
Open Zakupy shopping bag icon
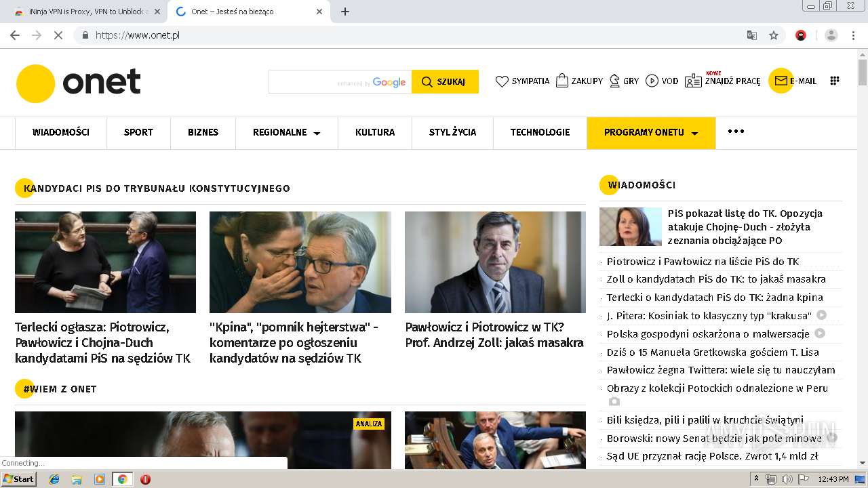click(x=562, y=81)
